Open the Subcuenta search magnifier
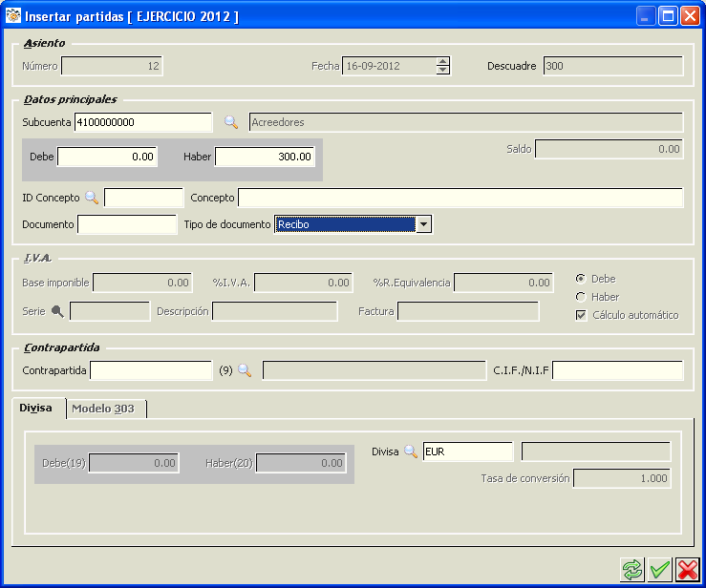This screenshot has width=706, height=588. (231, 122)
